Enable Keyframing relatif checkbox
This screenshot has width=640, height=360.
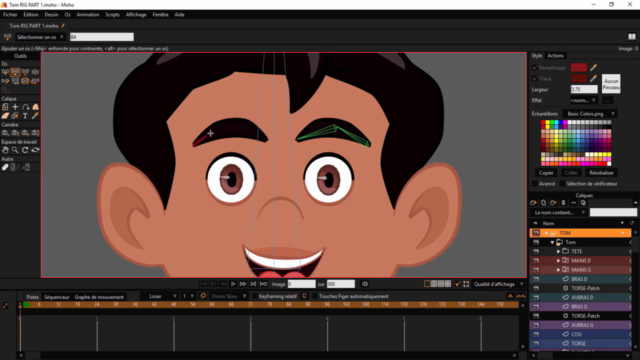[x=255, y=296]
